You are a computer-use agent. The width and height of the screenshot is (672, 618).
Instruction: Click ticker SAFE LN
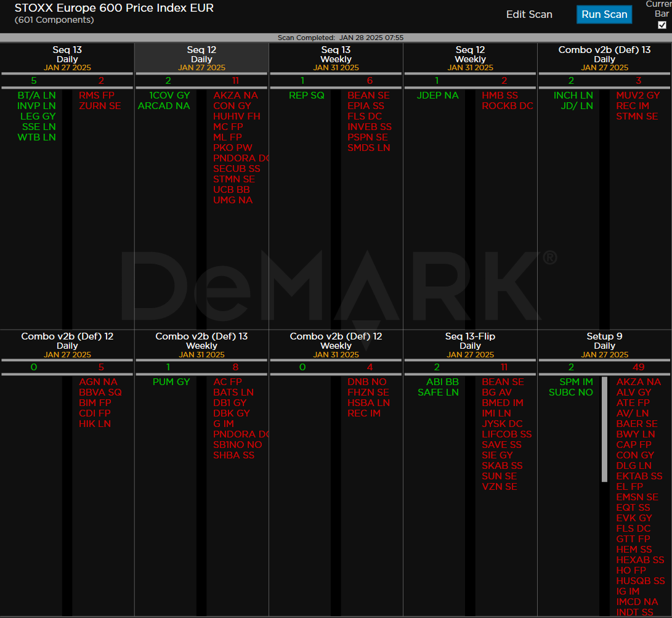(x=438, y=392)
